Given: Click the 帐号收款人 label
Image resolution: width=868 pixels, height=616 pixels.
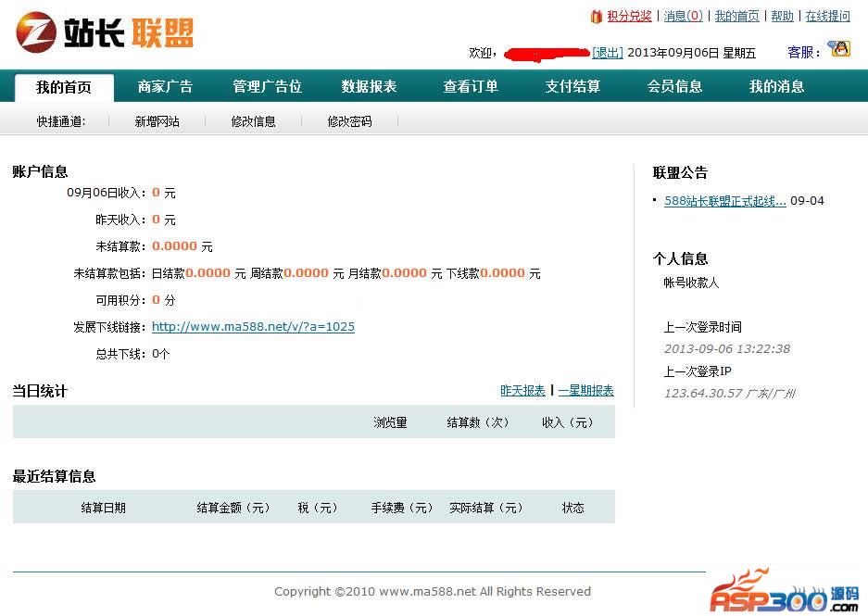Looking at the screenshot, I should click(x=691, y=283).
